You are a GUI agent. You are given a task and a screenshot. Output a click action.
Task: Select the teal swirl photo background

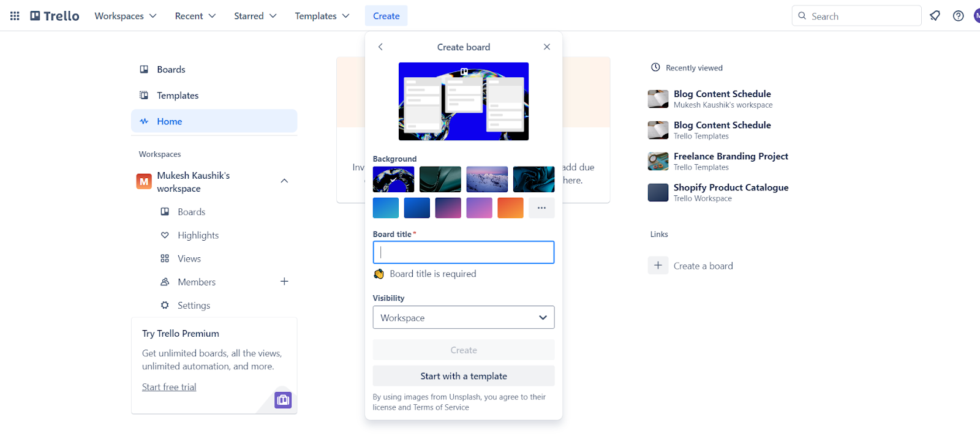click(533, 179)
